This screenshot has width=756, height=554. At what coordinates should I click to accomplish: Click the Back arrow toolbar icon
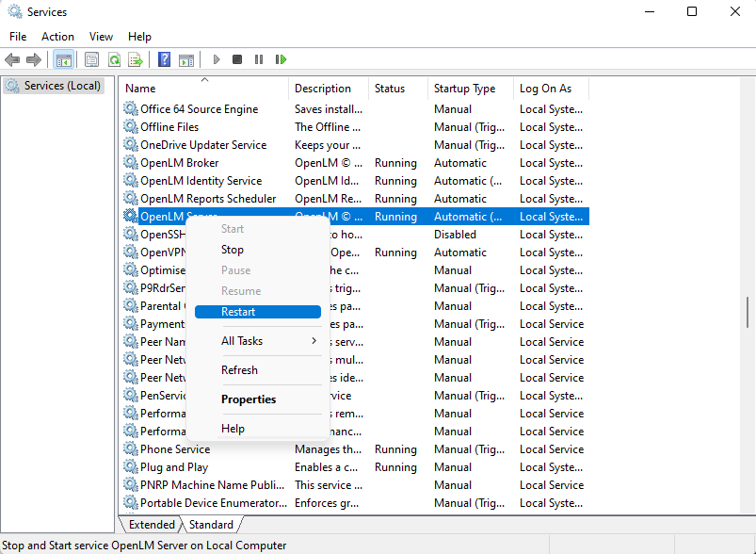(x=12, y=59)
